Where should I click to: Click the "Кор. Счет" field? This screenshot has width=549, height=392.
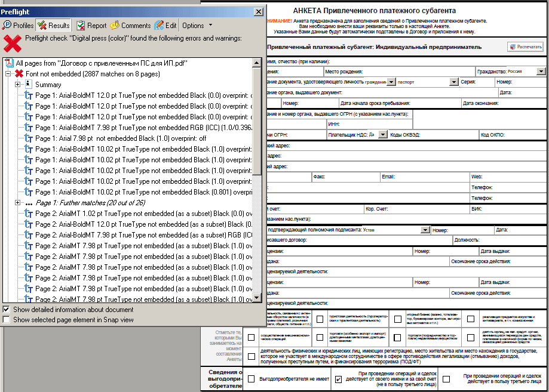pos(416,209)
